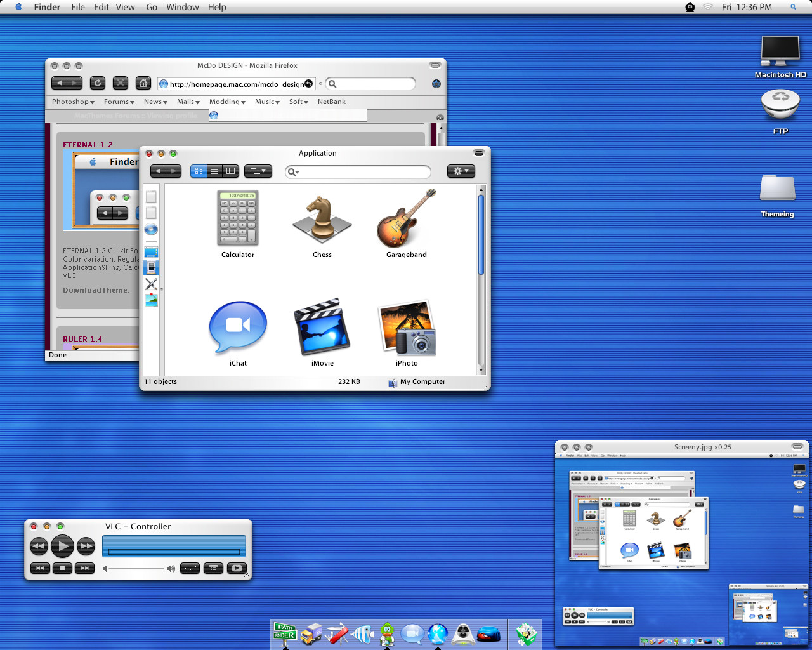This screenshot has width=812, height=650.
Task: Click VLC rewind button
Action: [x=39, y=546]
